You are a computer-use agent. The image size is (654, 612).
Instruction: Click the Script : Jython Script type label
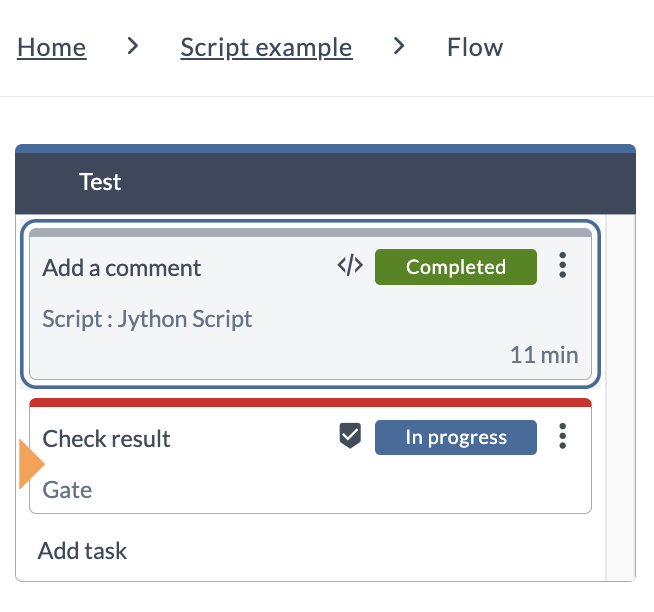click(147, 320)
